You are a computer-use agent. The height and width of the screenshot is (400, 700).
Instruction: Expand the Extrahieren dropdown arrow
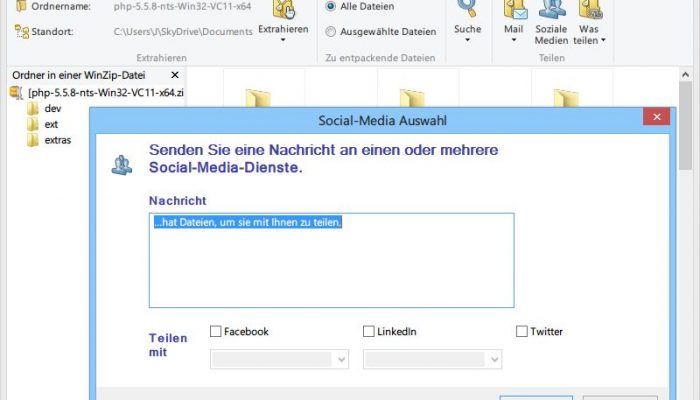point(283,40)
